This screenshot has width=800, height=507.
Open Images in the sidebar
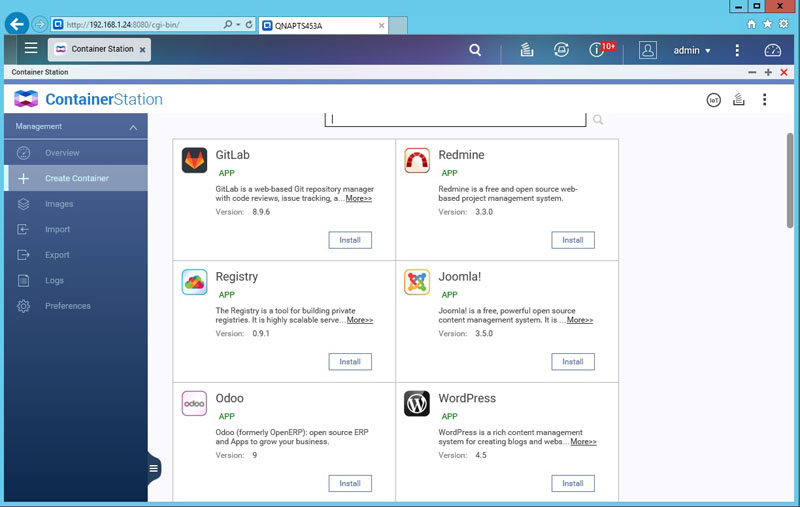pos(76,204)
